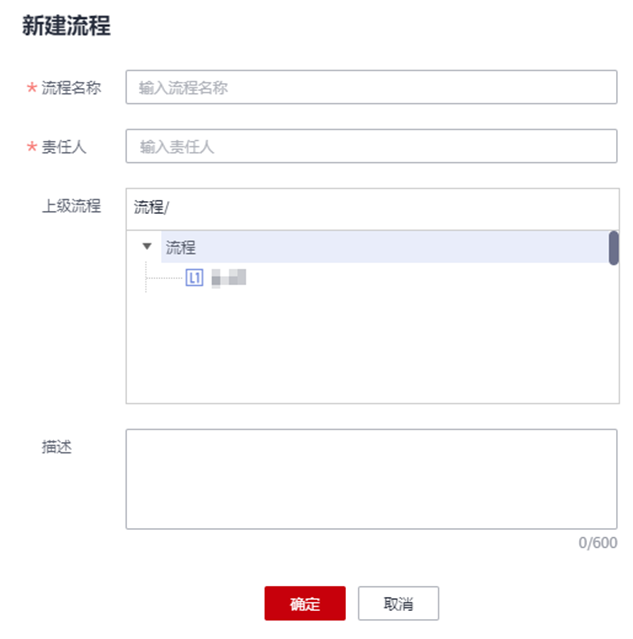The image size is (633, 639).
Task: Click the 上级流程 field label
Action: click(x=71, y=207)
